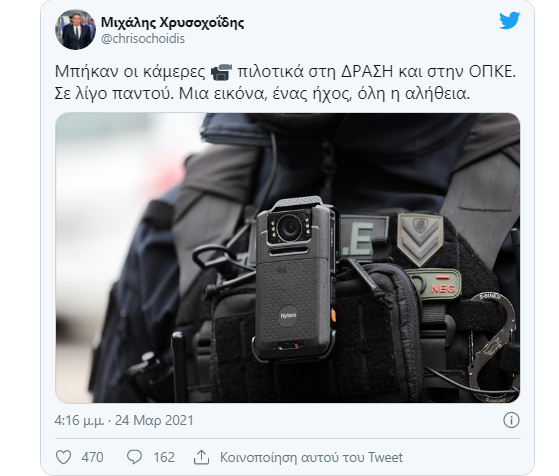This screenshot has height=476, width=559.
Task: Click the display name Μιχάλης Χρυσοχοΐδης
Action: coord(173,22)
